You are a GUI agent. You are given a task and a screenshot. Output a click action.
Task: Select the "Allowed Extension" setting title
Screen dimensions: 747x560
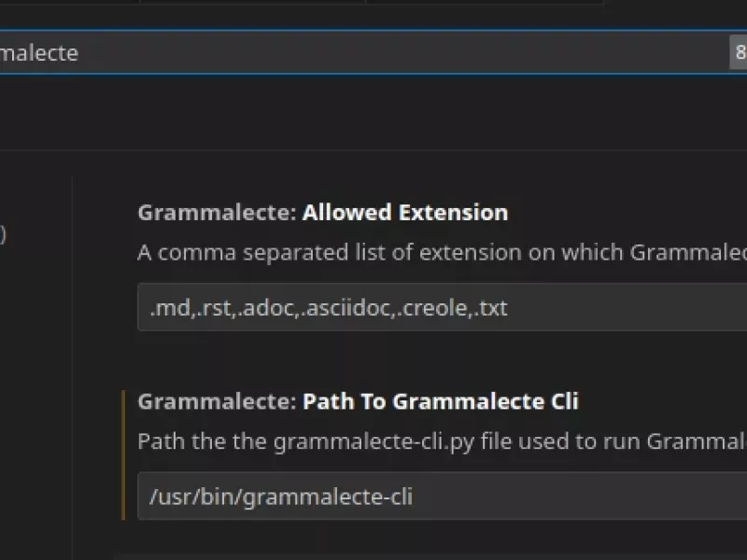point(405,213)
